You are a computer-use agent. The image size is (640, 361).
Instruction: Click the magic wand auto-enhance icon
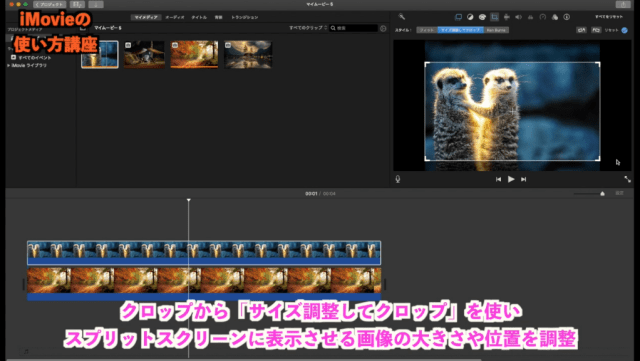click(402, 17)
